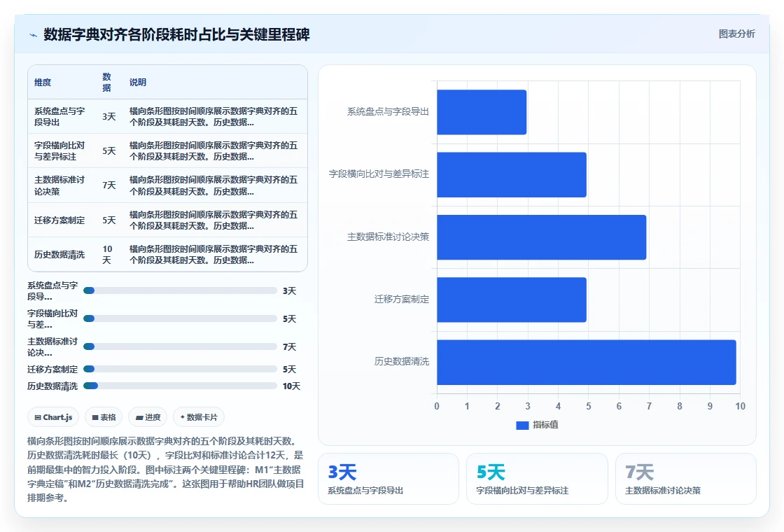784x532 pixels.
Task: Select the 系统盘点与字段导出 cell in the table
Action: click(x=62, y=116)
